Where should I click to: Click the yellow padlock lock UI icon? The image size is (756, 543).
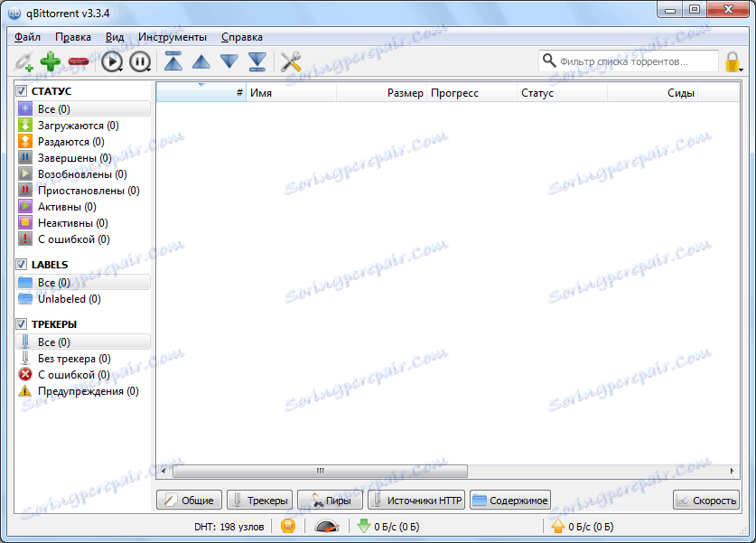tap(732, 61)
